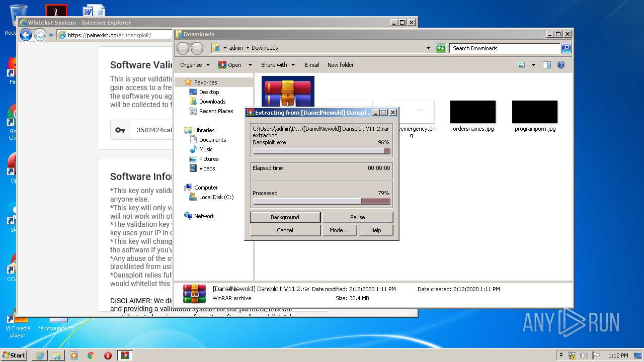Open Internet Explorer from the taskbar

point(40,355)
